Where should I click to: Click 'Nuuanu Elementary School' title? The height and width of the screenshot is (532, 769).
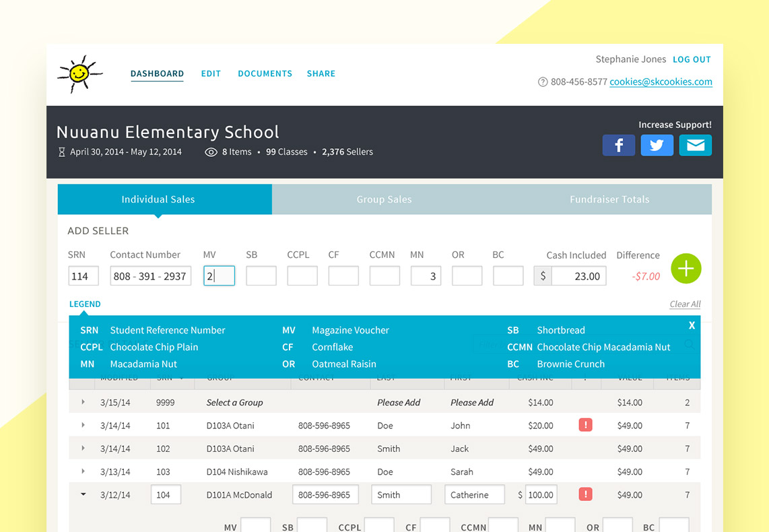[168, 132]
